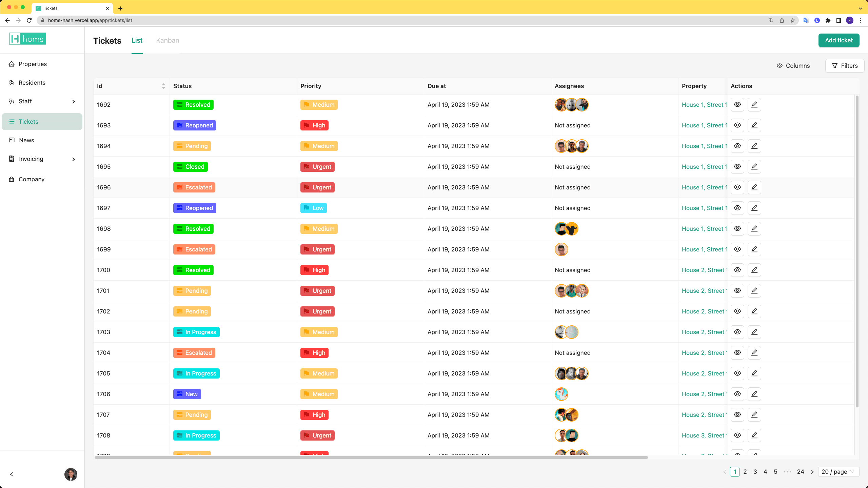Click the browser extensions puzzle icon
Image resolution: width=868 pixels, height=488 pixels.
click(x=828, y=20)
